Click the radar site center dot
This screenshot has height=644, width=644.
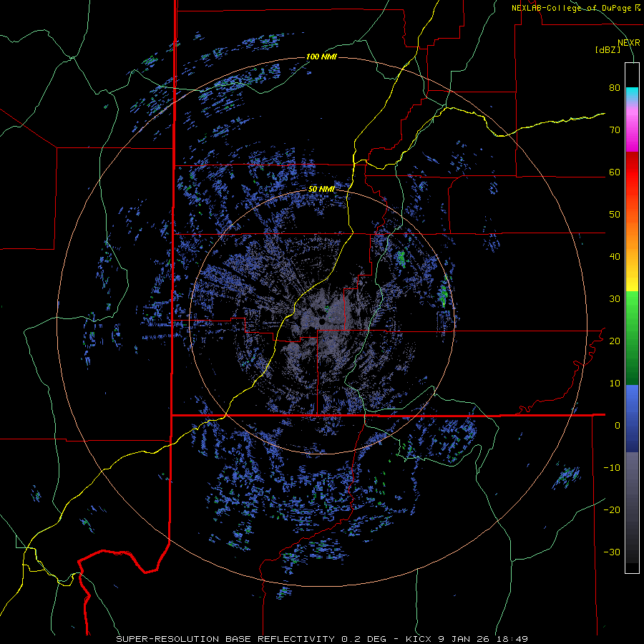(322, 321)
